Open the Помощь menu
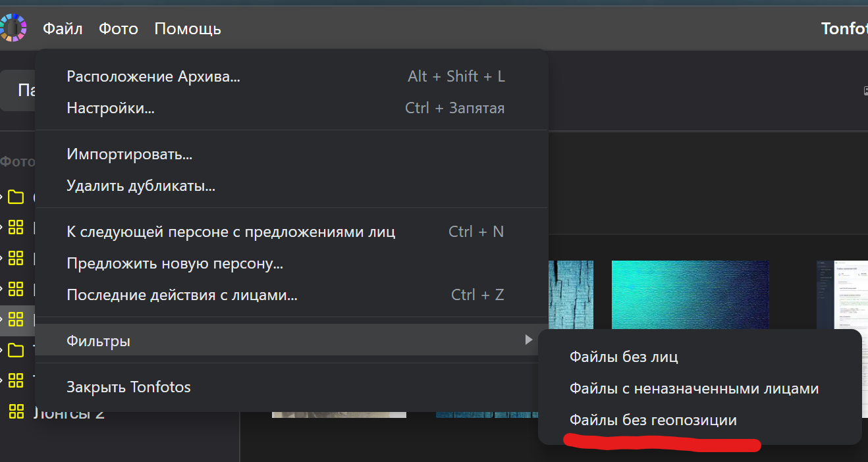The width and height of the screenshot is (868, 462). (188, 29)
